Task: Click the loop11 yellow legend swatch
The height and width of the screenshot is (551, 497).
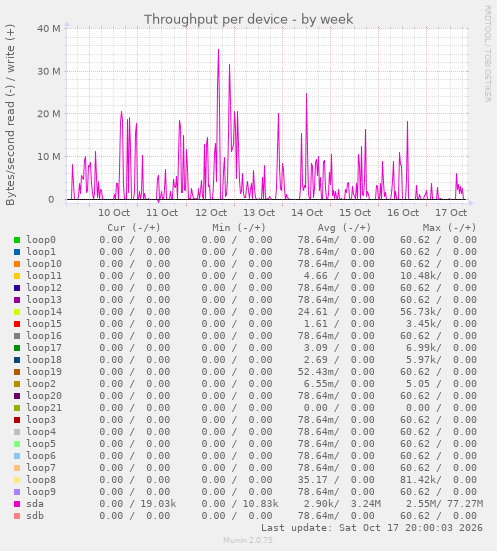Action: pos(17,276)
